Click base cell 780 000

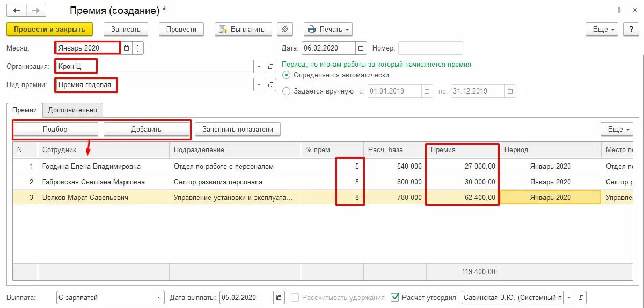point(394,197)
